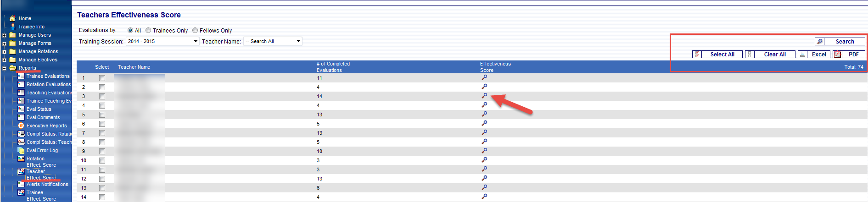
Task: Click the magnifier icon in row 3
Action: (x=484, y=96)
